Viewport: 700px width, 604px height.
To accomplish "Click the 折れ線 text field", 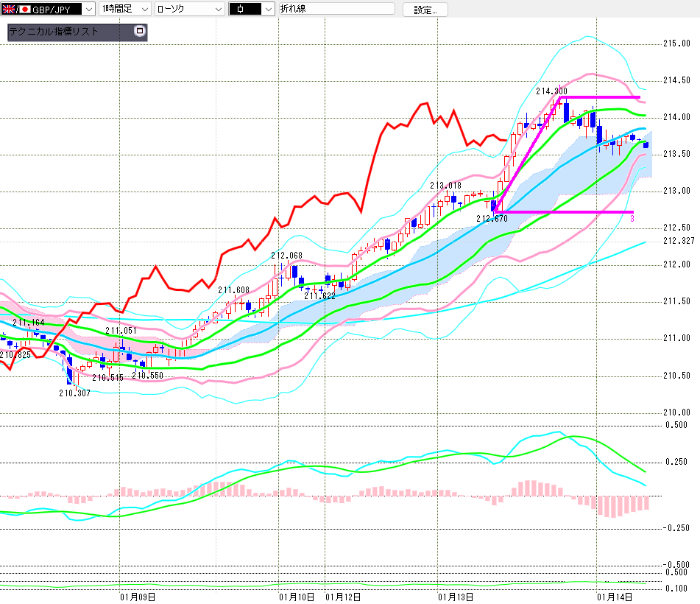I will tap(336, 10).
